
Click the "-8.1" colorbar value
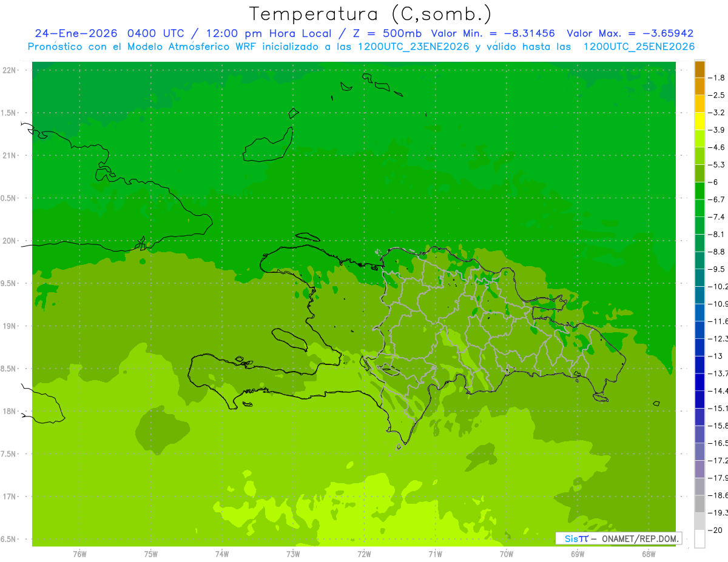coord(717,234)
